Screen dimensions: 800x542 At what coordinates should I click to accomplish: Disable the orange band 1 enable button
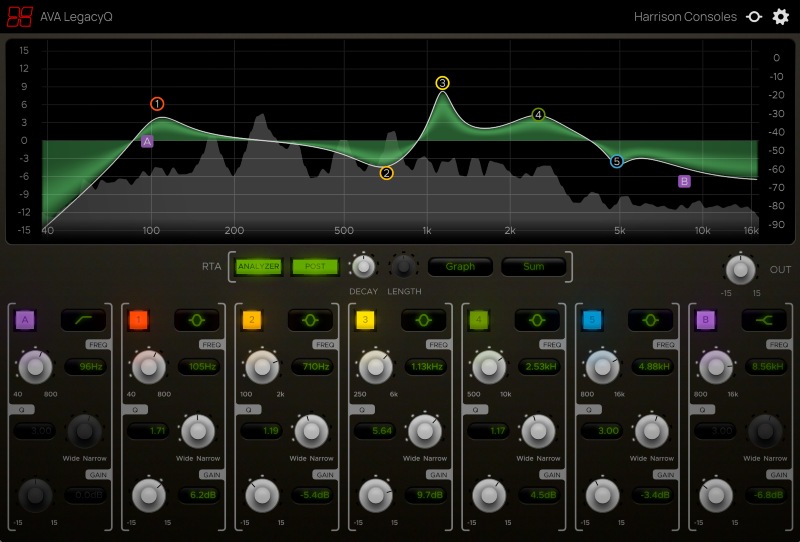tap(139, 320)
